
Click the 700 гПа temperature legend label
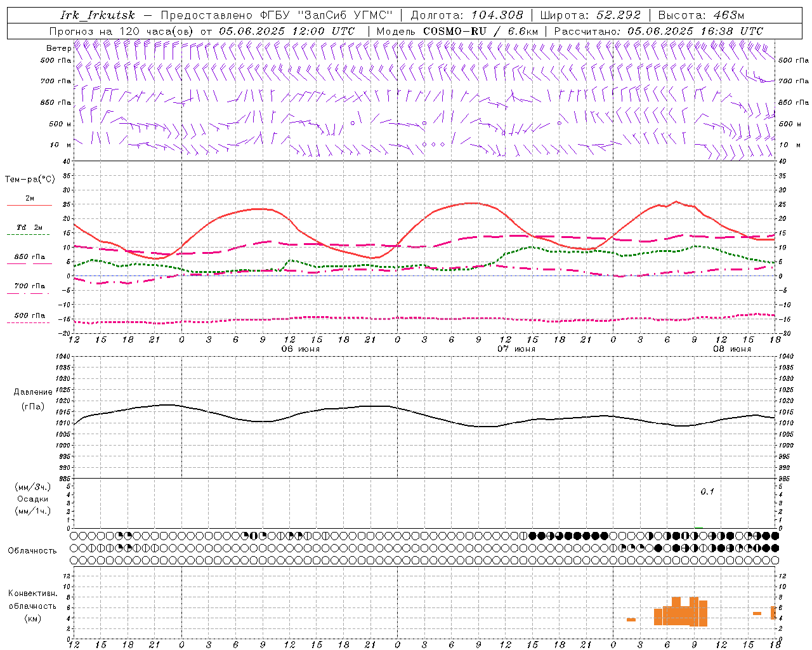[x=29, y=286]
